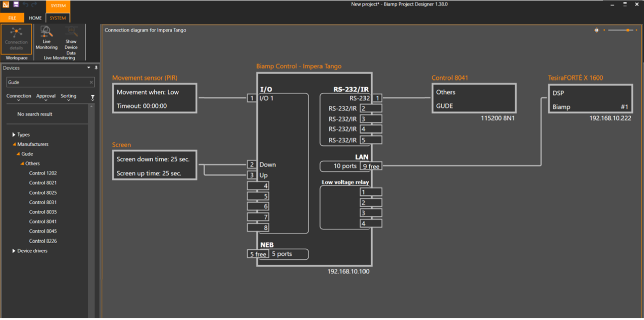Open the Approval filter dropdown
644x320 pixels.
click(46, 97)
